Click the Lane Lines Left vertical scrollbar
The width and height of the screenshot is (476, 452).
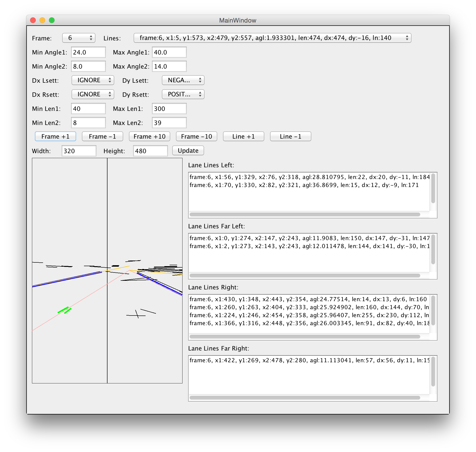[x=433, y=188]
